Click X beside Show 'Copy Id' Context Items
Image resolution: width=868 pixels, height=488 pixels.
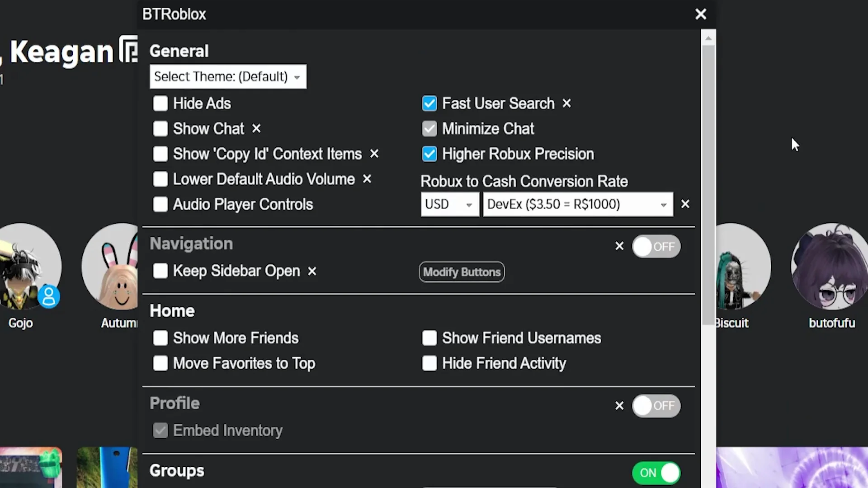click(374, 154)
